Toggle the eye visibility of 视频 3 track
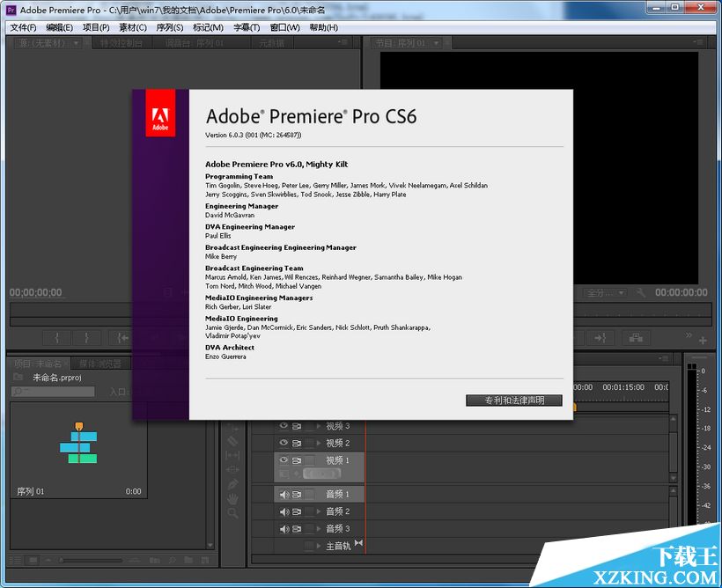 (284, 426)
